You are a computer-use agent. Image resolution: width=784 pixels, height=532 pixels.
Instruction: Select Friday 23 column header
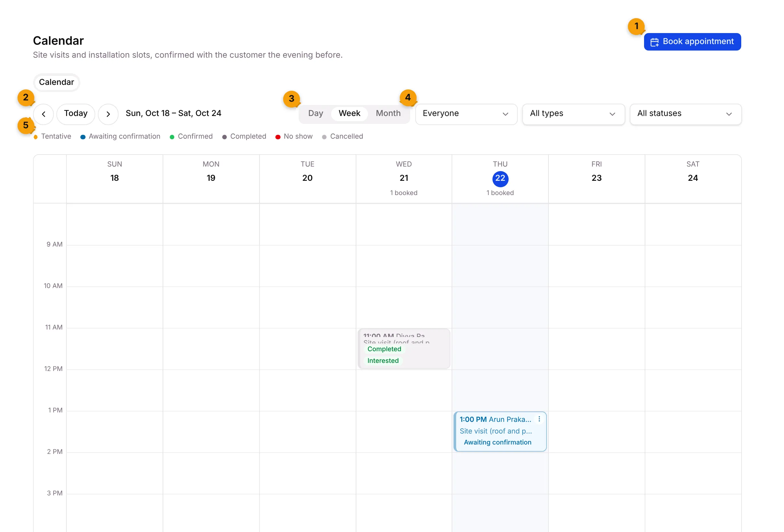pos(596,179)
